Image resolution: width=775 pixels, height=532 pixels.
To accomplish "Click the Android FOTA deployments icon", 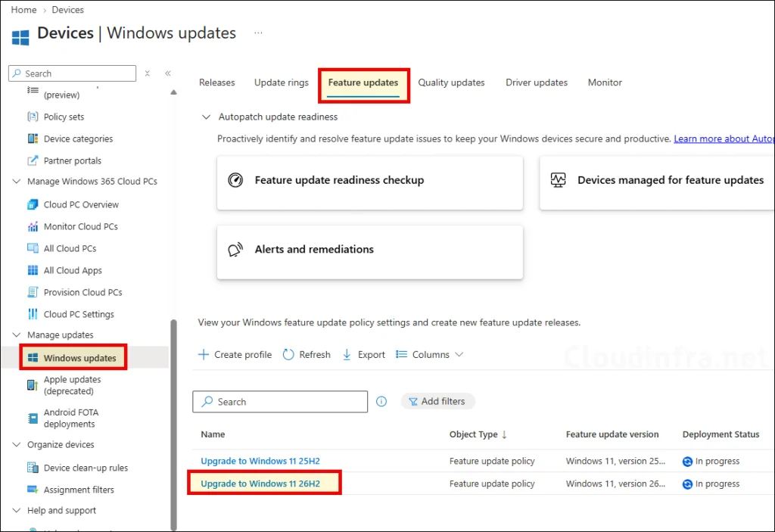I will [x=33, y=418].
